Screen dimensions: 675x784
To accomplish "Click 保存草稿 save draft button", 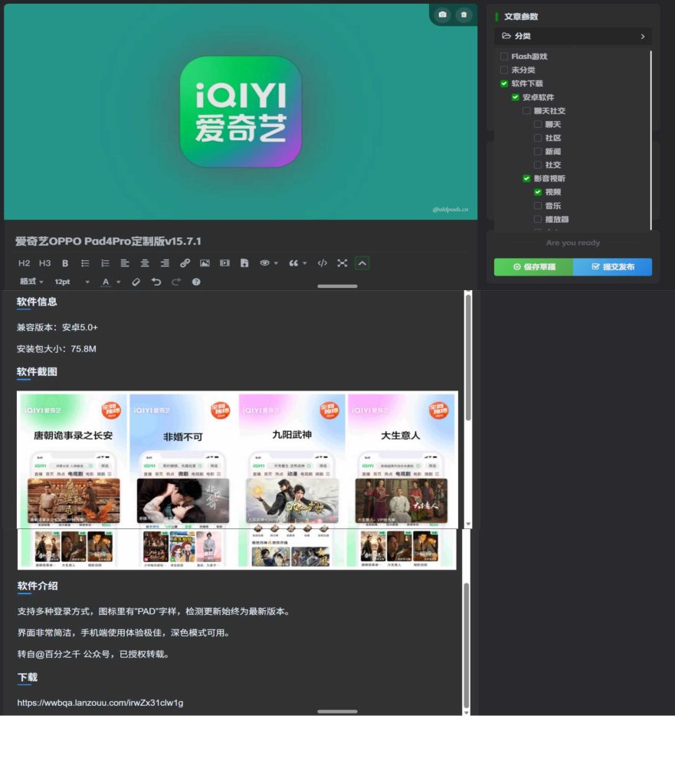I will click(534, 267).
